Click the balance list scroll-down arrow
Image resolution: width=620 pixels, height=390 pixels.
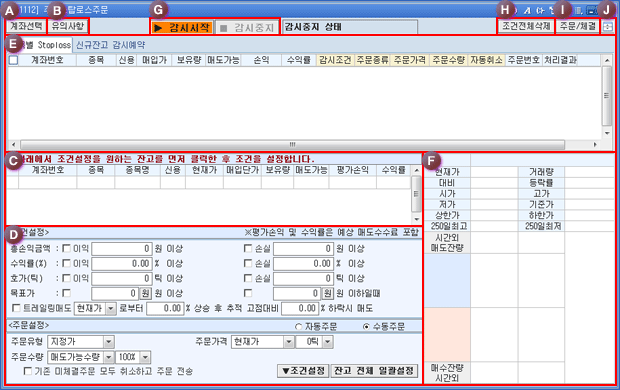416,219
